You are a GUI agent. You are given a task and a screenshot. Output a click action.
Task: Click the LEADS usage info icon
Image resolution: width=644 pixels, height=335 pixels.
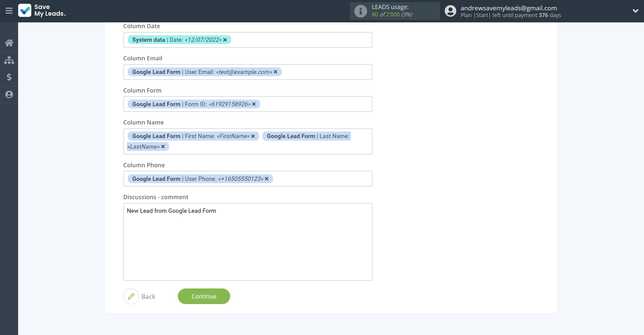tap(361, 11)
